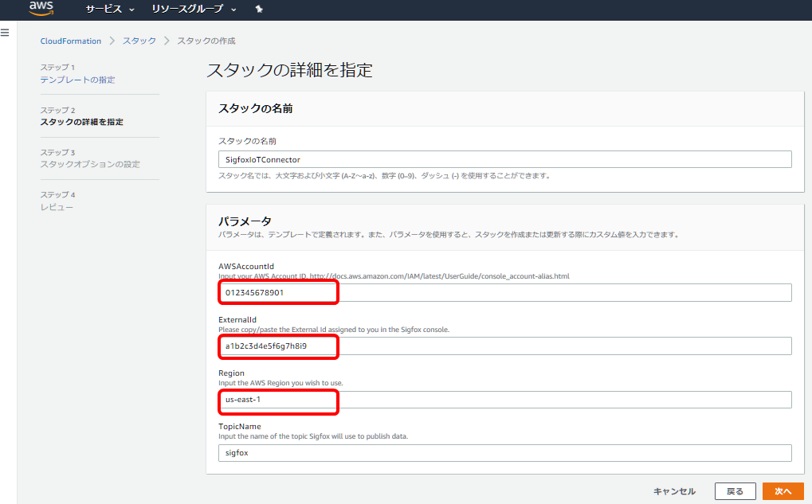Screen dimensions: 812x504
Task: Select the AWS Account ID help text
Action: pyautogui.click(x=394, y=276)
